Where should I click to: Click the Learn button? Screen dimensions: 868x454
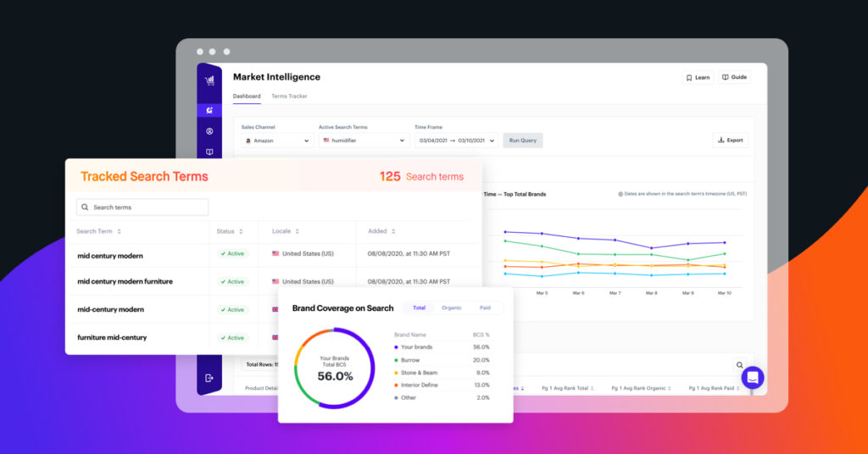coord(698,77)
